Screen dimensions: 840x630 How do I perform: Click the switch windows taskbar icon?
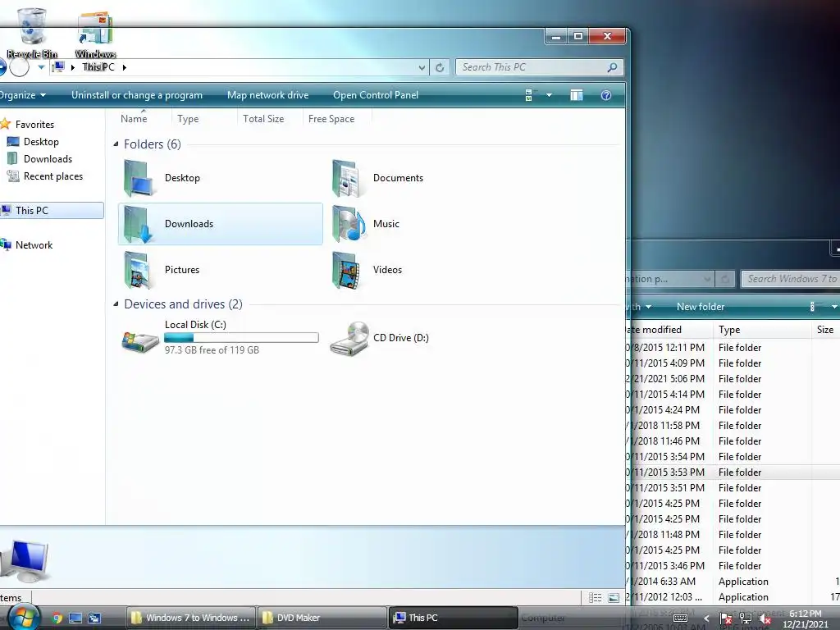95,618
